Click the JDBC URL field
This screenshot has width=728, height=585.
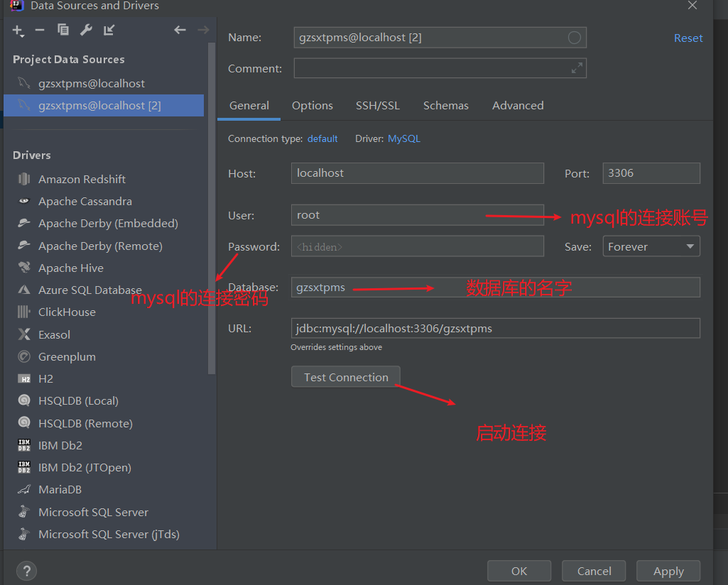(x=495, y=328)
